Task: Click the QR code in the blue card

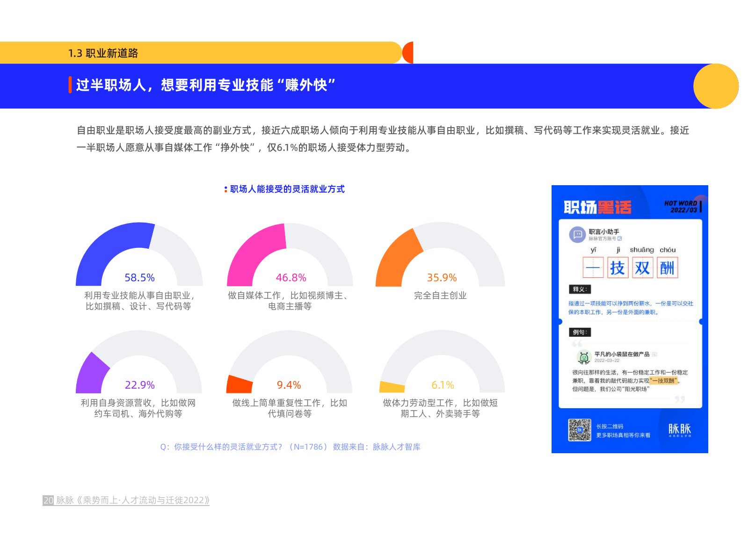Action: coord(579,429)
